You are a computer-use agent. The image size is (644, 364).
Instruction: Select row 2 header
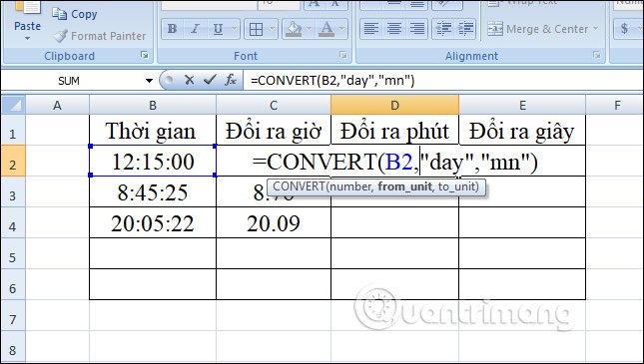[13, 161]
